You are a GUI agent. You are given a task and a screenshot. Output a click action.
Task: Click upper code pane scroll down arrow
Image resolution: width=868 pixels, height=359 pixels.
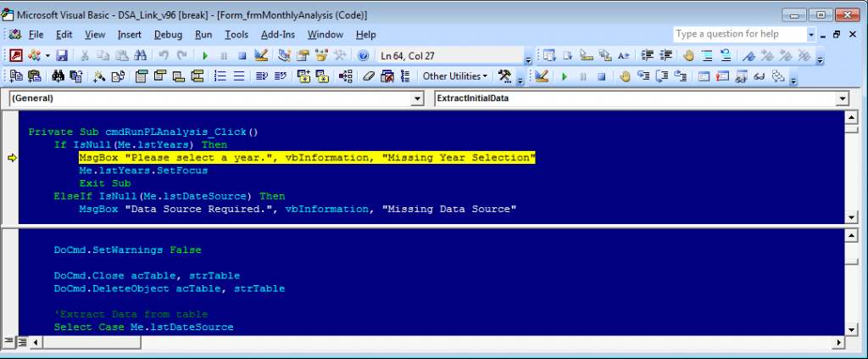tap(851, 218)
